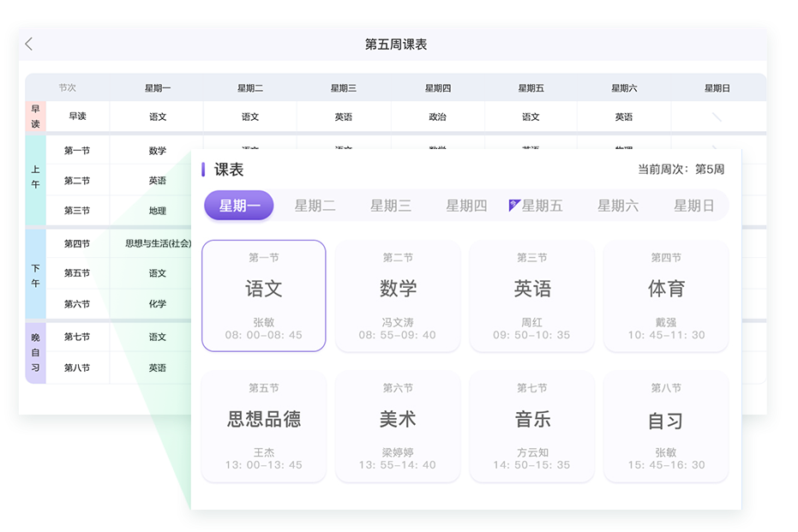Open the 体育 course card taught by 戴强
The width and height of the screenshot is (798, 532).
tap(666, 296)
